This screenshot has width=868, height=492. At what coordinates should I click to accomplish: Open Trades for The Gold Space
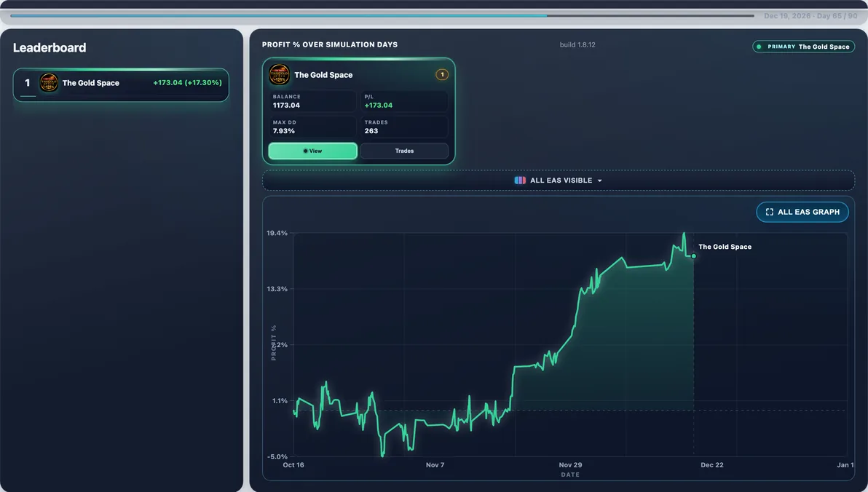(x=404, y=151)
